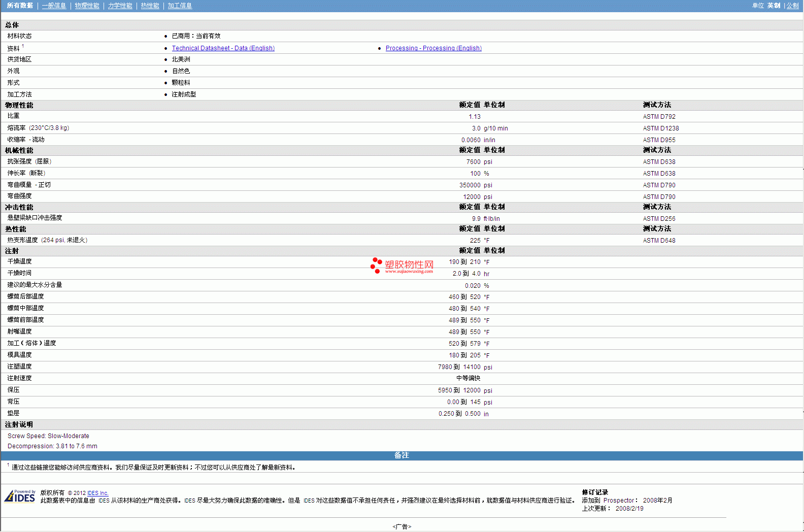
Task: Click the 材料状态 row label
Action: [x=19, y=36]
